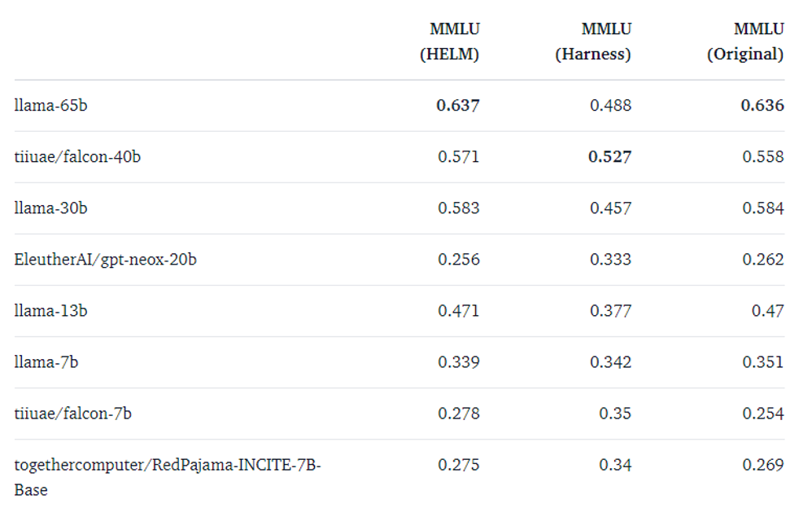Select the tiiuae/falcon-40b model name
Viewport: 812px width, 508px height.
[x=77, y=157]
